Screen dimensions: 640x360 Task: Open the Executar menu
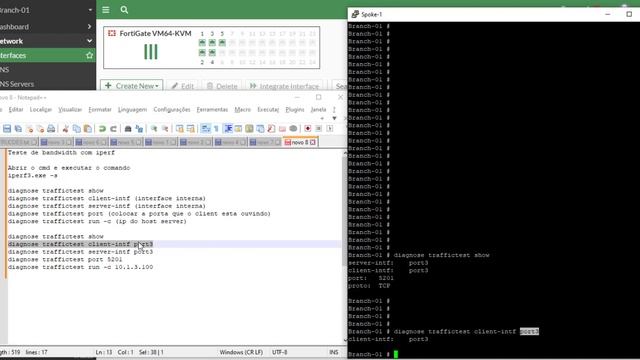tap(268, 109)
